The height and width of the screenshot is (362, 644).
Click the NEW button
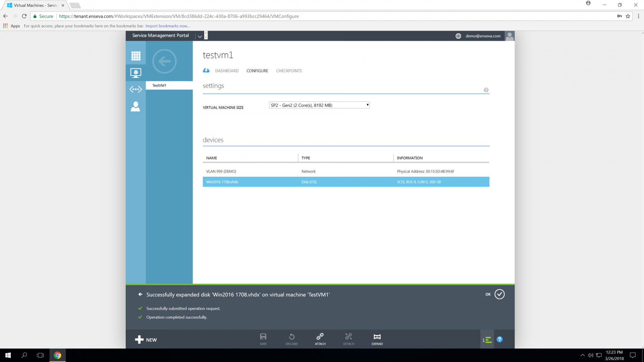(x=146, y=340)
